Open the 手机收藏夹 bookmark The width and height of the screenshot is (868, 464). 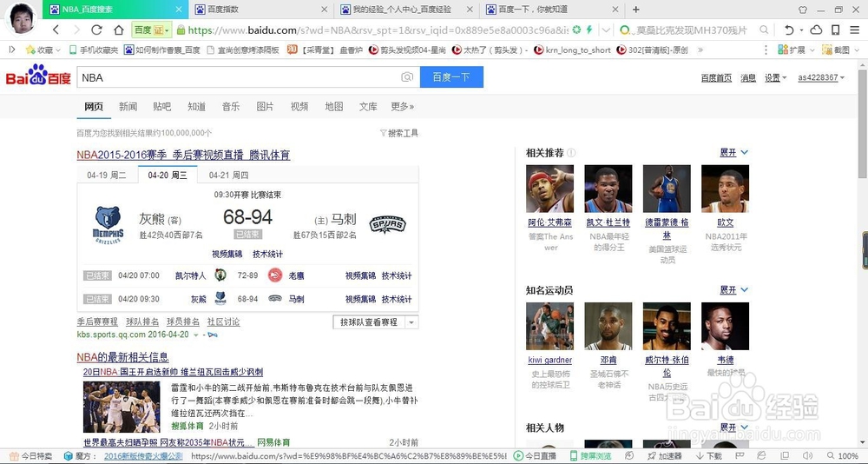pyautogui.click(x=93, y=50)
